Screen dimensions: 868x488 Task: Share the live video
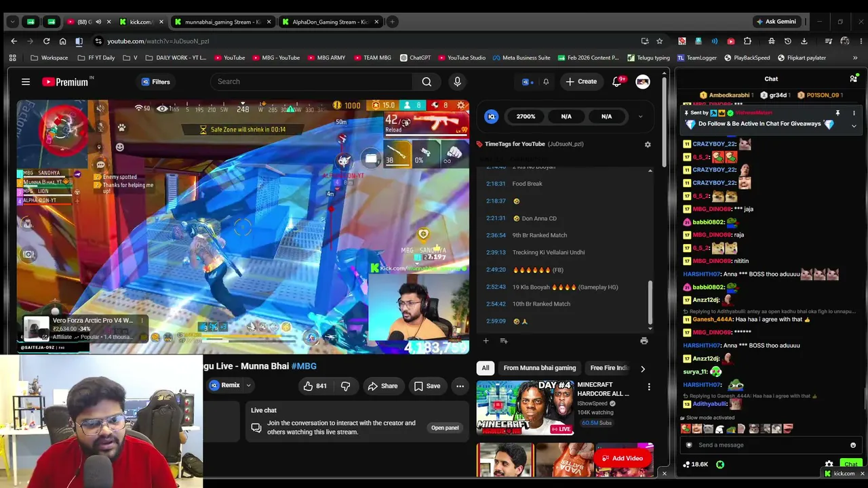[382, 386]
